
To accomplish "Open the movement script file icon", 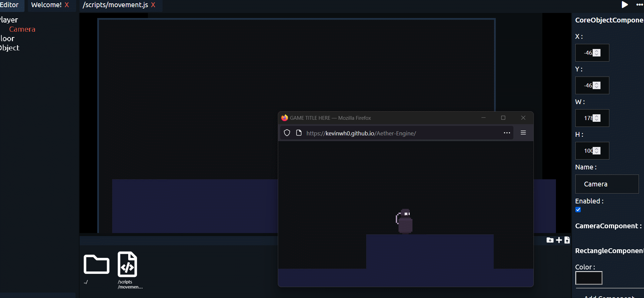I will tap(128, 264).
